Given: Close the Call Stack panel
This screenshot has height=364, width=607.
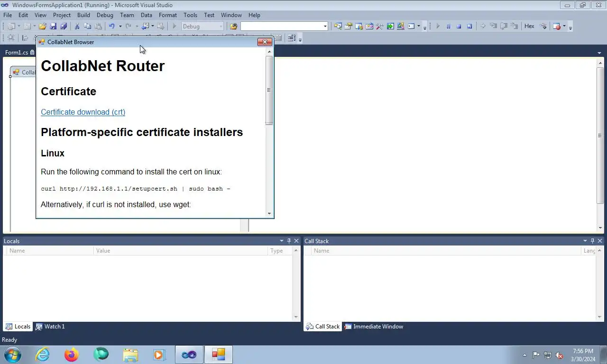Looking at the screenshot, I should click(x=600, y=241).
